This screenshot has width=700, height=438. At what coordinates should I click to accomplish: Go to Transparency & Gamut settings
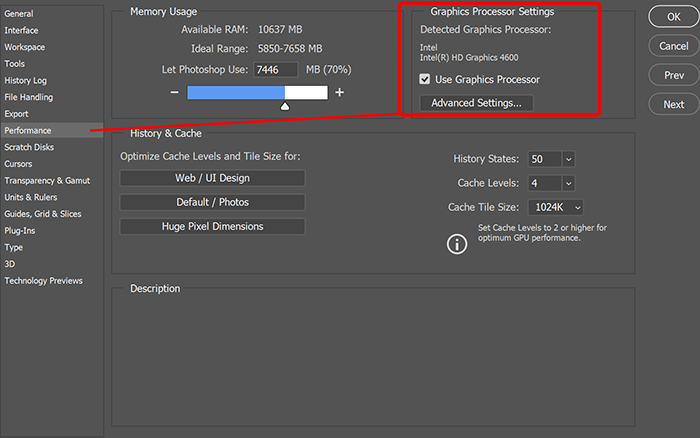point(47,181)
